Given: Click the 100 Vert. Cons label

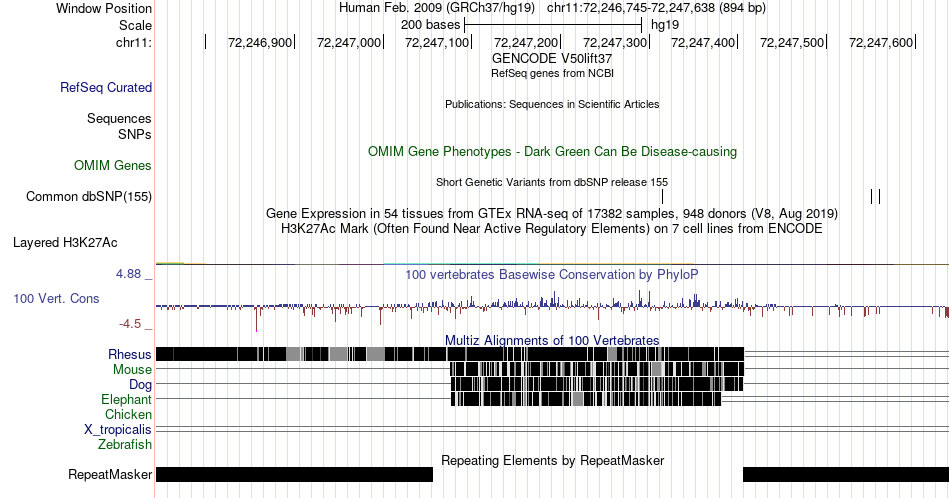Looking at the screenshot, I should click(x=56, y=298).
